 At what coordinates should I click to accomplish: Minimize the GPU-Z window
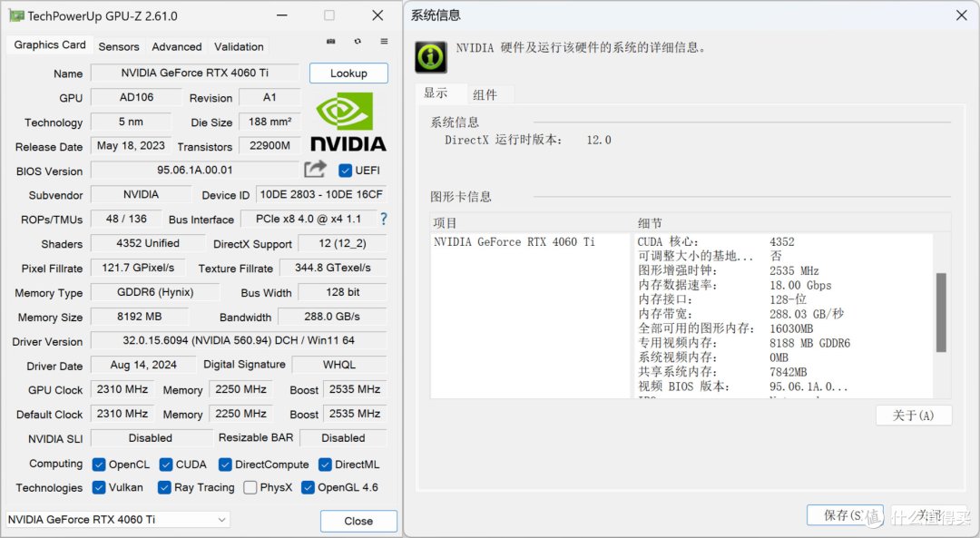(x=282, y=15)
